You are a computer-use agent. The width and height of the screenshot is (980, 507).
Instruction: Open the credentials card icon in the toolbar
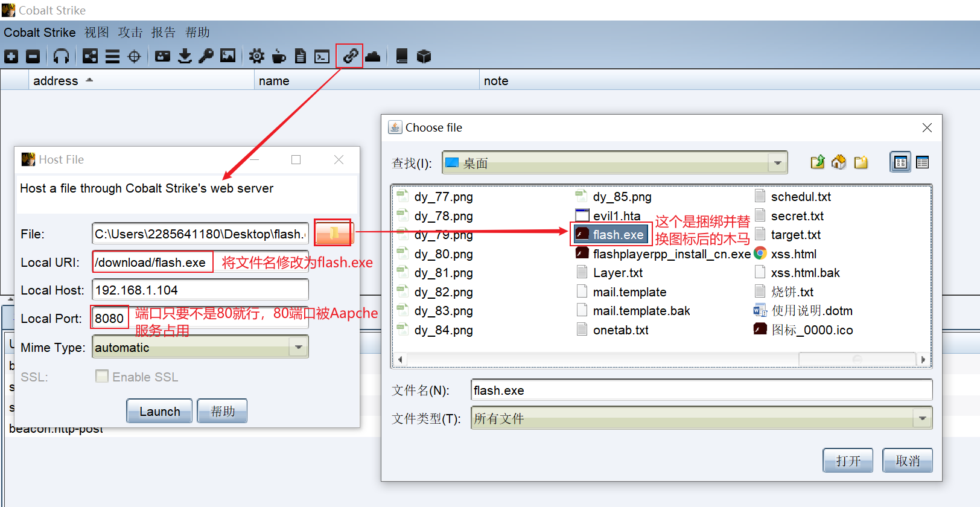click(162, 57)
